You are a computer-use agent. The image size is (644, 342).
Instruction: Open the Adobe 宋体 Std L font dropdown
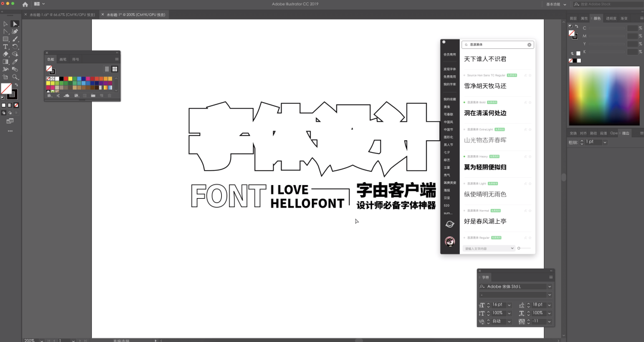click(549, 286)
